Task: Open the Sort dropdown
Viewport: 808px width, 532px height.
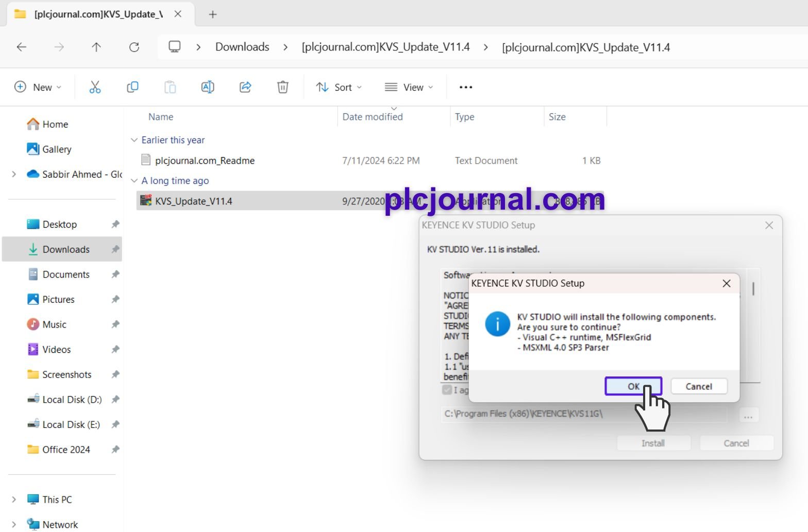Action: (339, 87)
